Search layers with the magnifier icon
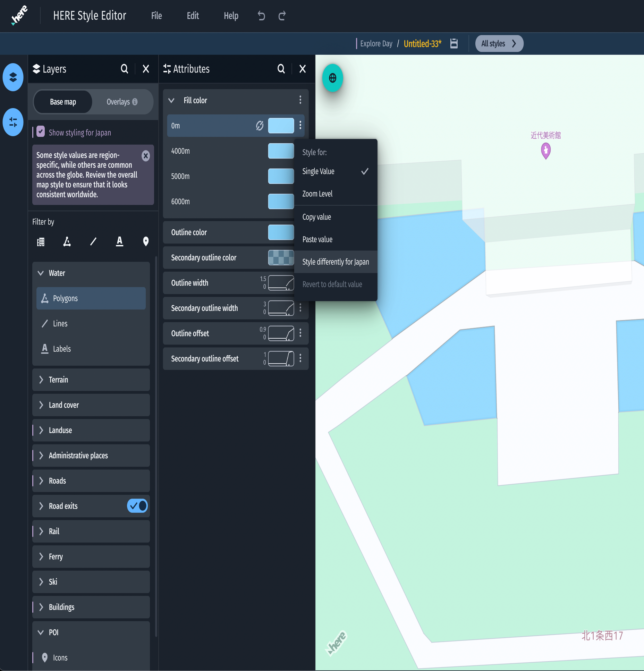Viewport: 644px width, 671px height. coord(124,69)
